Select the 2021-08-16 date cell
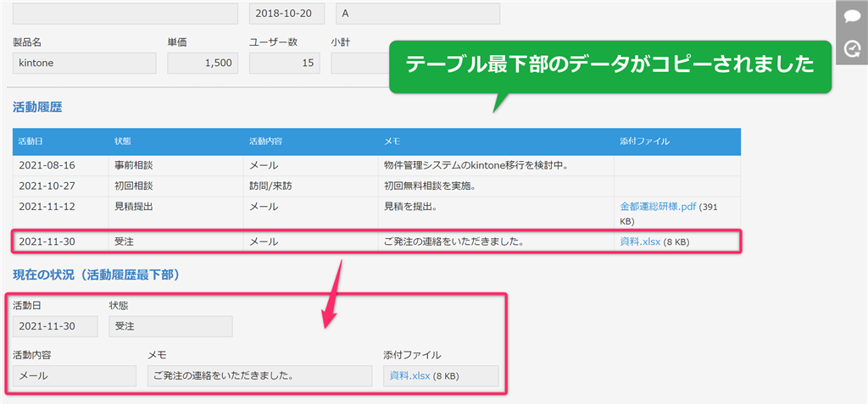The image size is (868, 405). point(60,165)
